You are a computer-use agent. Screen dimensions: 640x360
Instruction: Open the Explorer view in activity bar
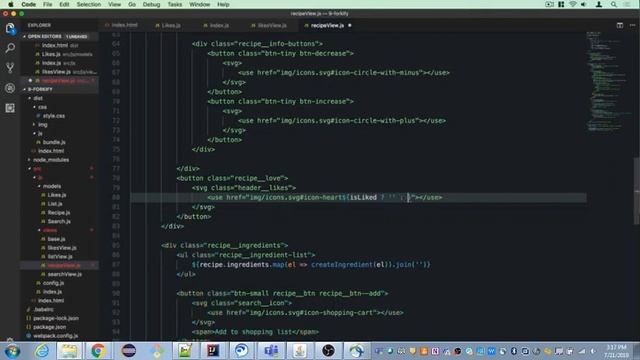(10, 29)
